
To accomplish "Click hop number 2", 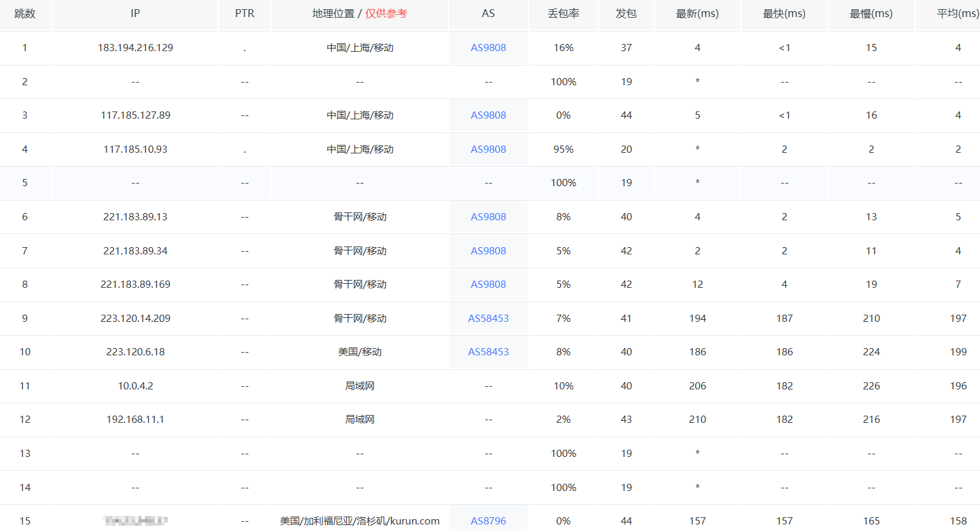I will tap(25, 82).
